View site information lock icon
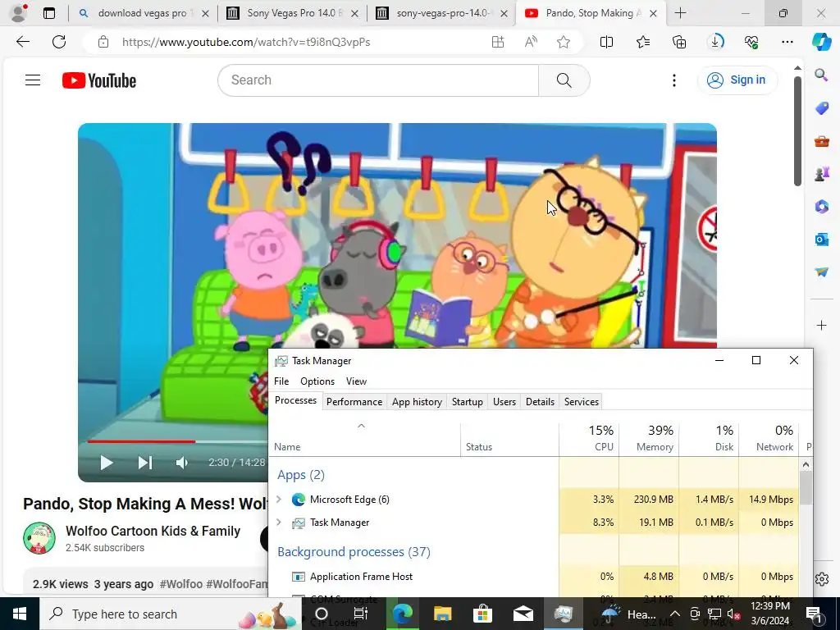 pyautogui.click(x=103, y=42)
